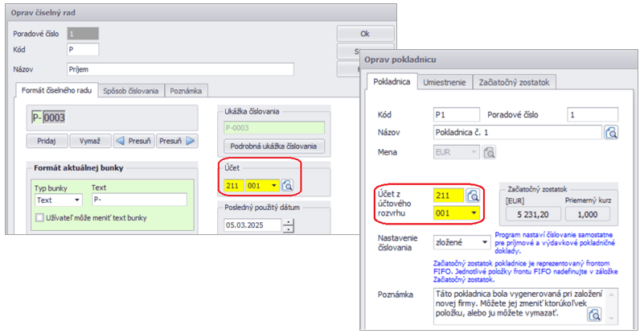Click lookup icon beside Názov Pokladnica č. 1
644x334 pixels.
pos(611,133)
